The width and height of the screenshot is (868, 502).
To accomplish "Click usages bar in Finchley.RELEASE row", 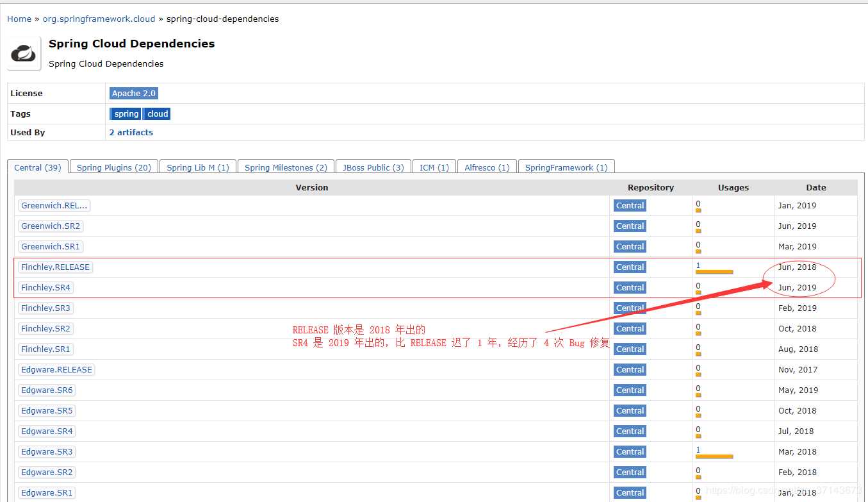I will pyautogui.click(x=714, y=272).
